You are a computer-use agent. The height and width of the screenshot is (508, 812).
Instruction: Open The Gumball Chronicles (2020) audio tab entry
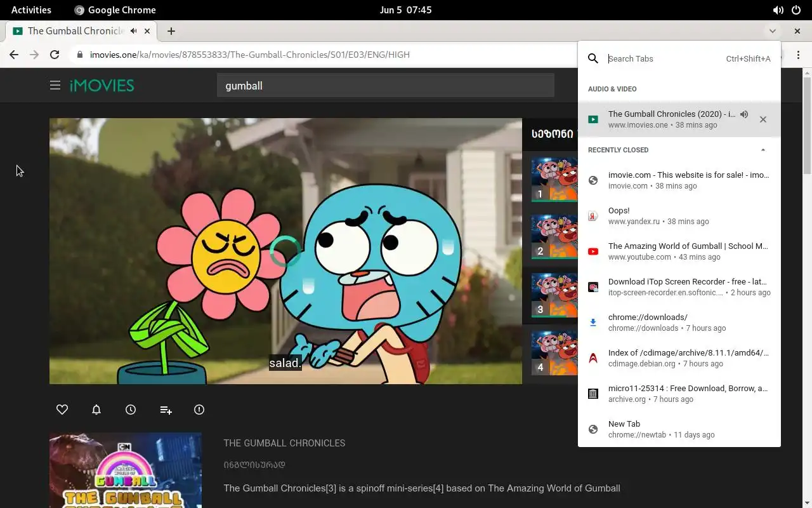(679, 119)
